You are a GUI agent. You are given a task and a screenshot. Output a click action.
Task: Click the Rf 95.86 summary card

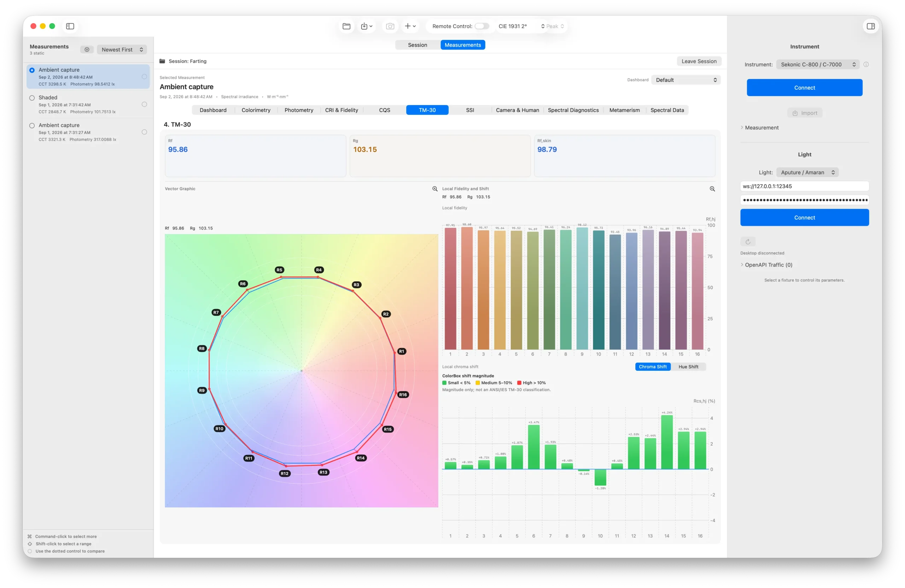click(x=255, y=156)
